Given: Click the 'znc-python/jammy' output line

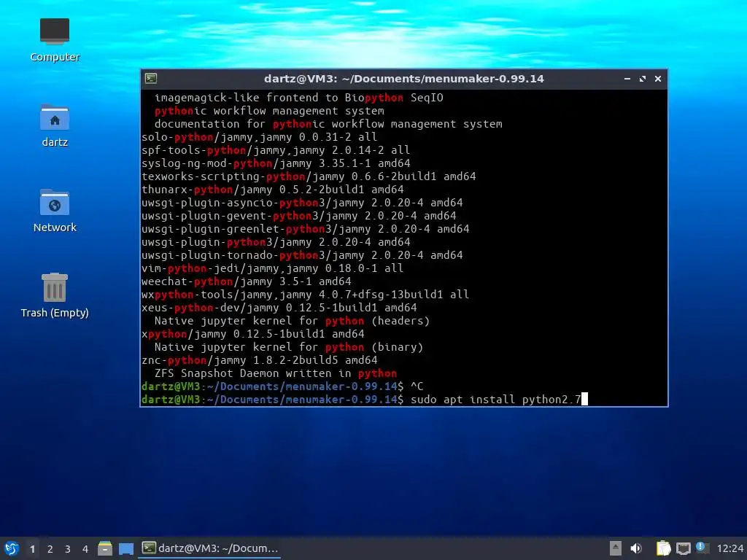Looking at the screenshot, I should (259, 360).
